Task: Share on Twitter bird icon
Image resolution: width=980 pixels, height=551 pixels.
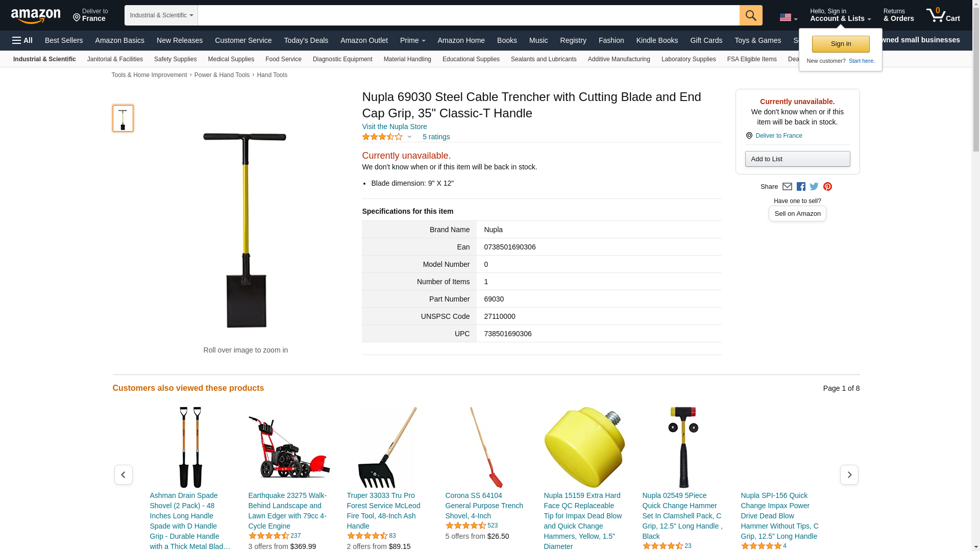Action: 814,187
